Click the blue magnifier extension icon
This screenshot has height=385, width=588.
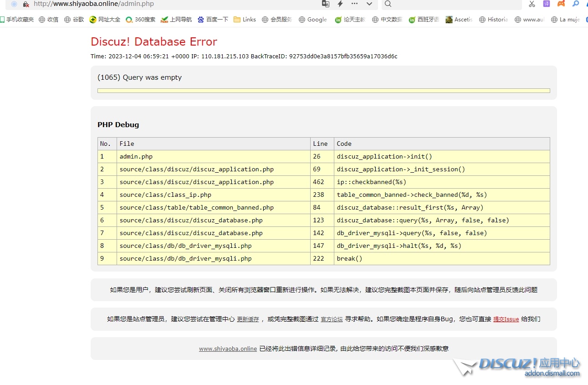[576, 4]
